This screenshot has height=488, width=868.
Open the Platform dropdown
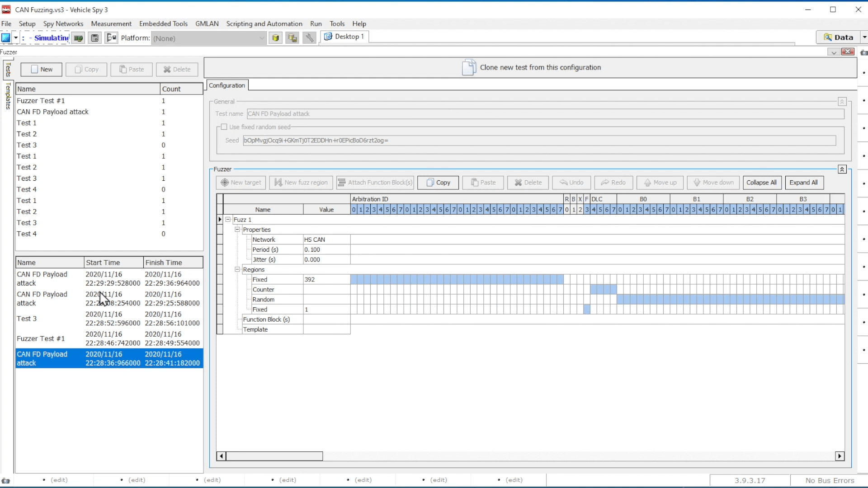pyautogui.click(x=262, y=38)
